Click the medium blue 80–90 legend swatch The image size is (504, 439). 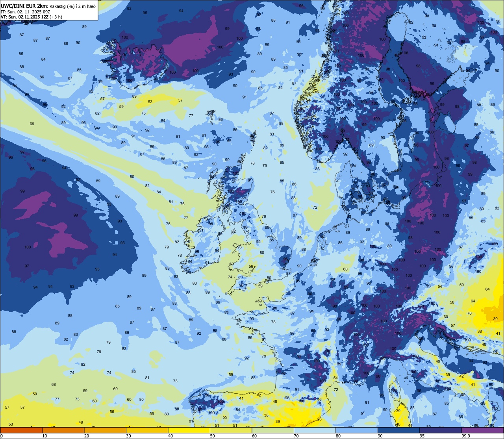coord(357,430)
